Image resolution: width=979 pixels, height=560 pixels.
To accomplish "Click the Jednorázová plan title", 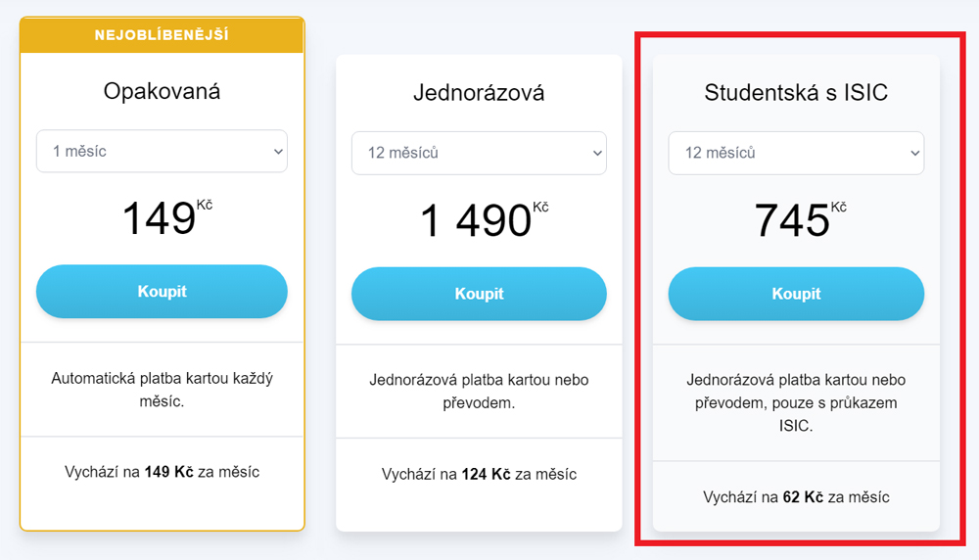I will [x=479, y=93].
